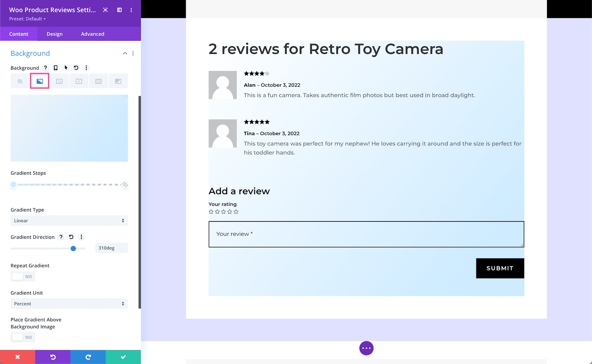Click the expand modal fullscreen icon

tap(105, 10)
